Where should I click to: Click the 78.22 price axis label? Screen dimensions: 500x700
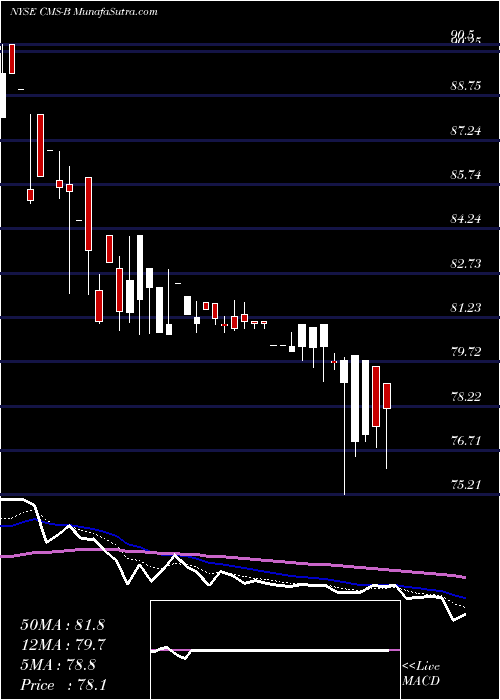coord(466,396)
